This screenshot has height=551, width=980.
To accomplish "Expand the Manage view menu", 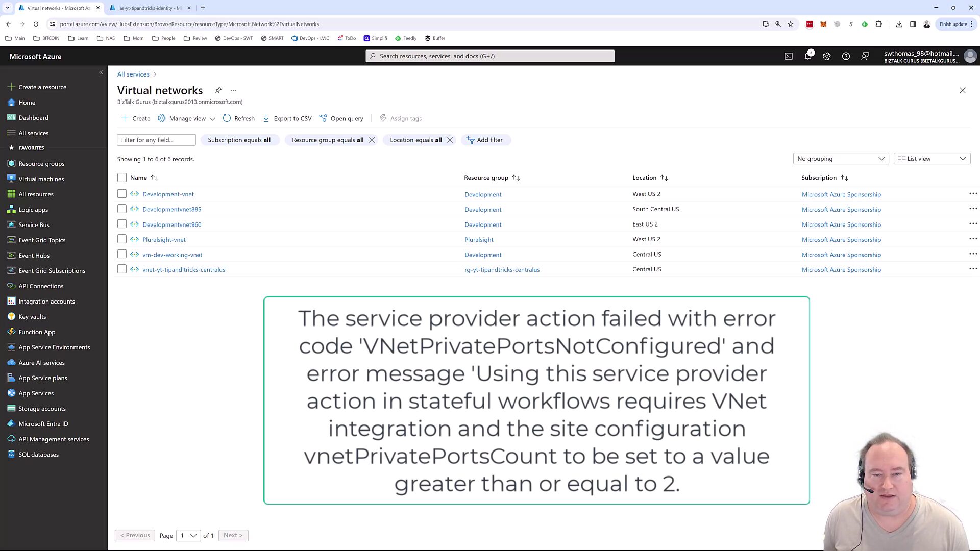I will [187, 118].
